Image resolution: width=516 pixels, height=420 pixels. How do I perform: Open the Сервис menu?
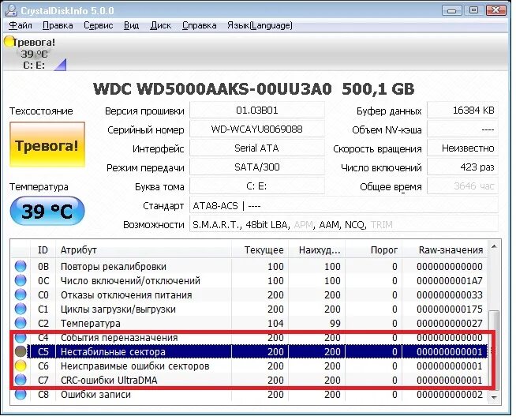[x=98, y=25]
